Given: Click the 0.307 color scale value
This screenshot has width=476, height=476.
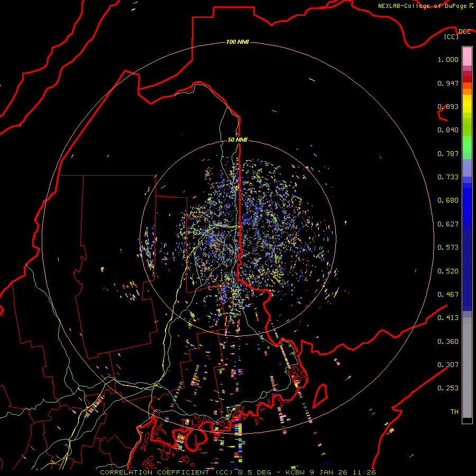Looking at the screenshot, I should [448, 365].
